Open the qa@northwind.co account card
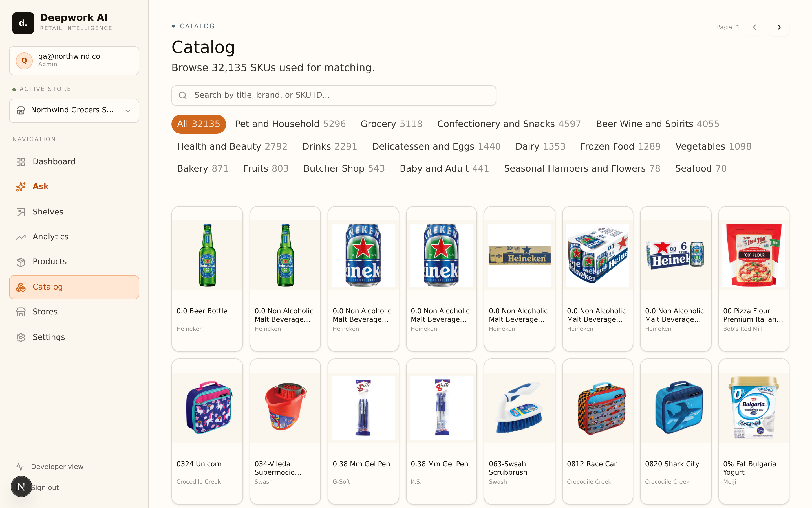This screenshot has width=812, height=508. [74, 60]
